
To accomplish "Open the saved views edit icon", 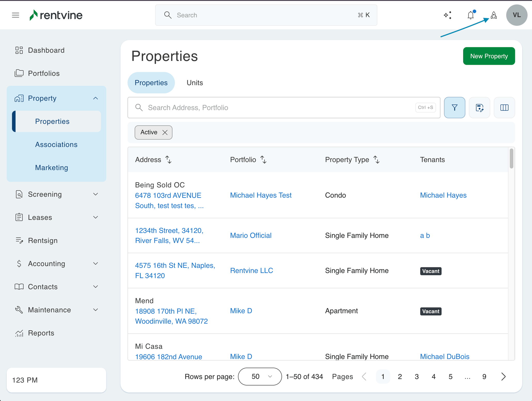I will tap(479, 108).
